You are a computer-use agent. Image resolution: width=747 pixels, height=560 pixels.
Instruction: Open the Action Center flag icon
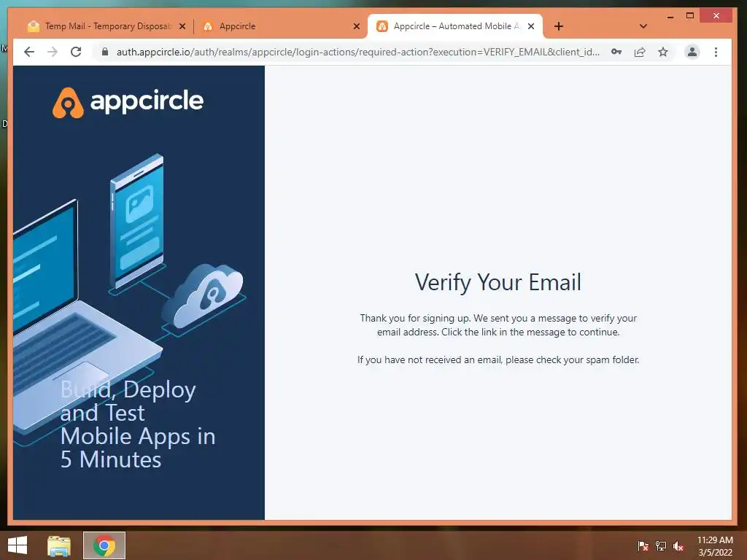[x=643, y=545]
